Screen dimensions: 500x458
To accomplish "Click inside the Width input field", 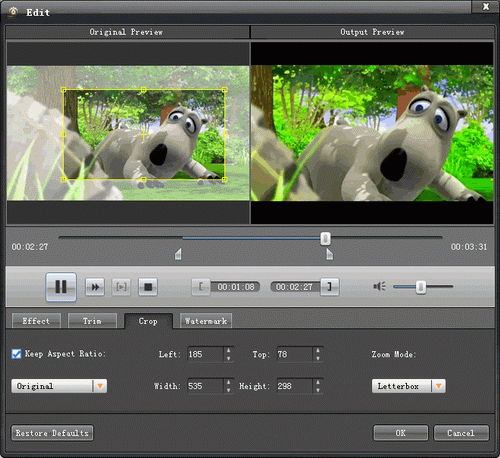I will tap(205, 386).
